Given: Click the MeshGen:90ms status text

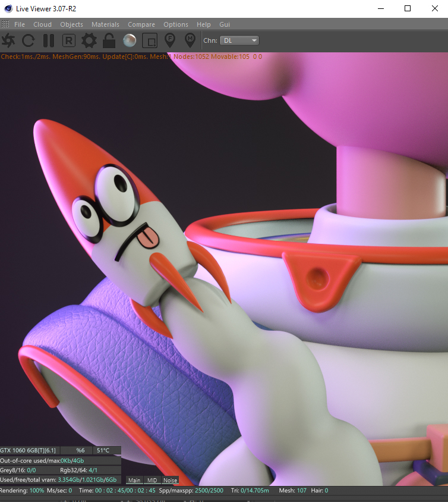Looking at the screenshot, I should pos(75,57).
